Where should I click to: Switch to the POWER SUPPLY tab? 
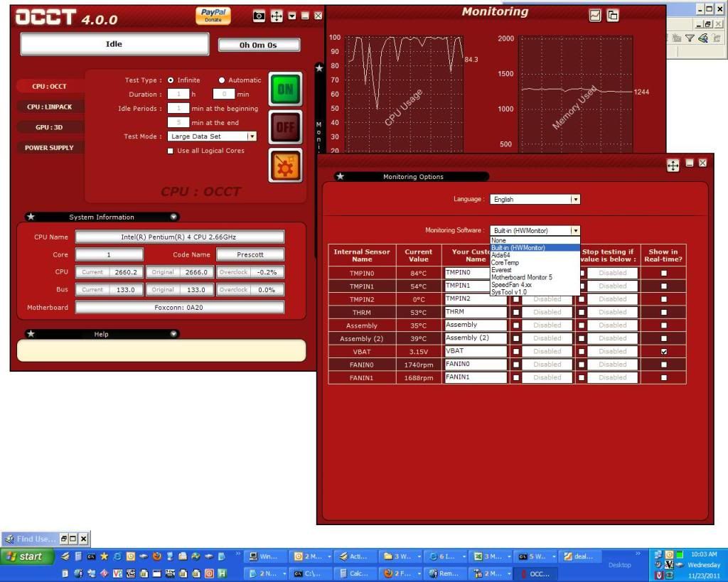click(49, 148)
